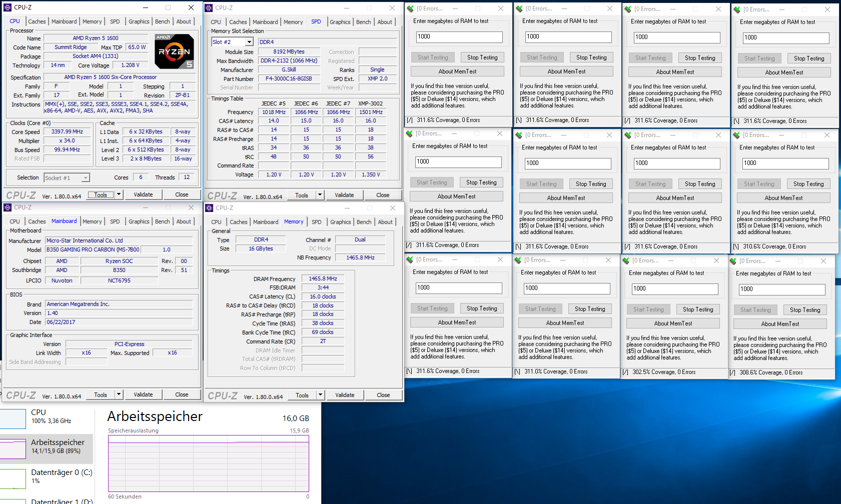
Task: Click the AMD Ryzen 5 logo
Action: pos(174,51)
